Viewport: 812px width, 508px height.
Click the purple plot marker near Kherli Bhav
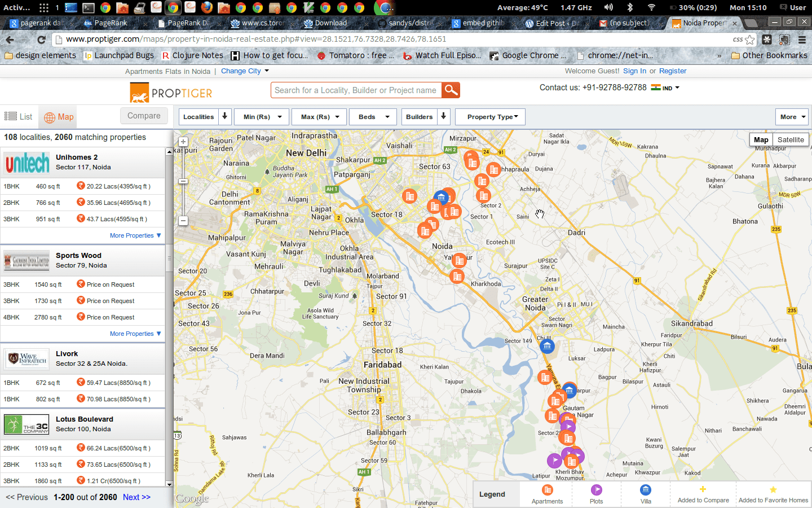(x=554, y=461)
